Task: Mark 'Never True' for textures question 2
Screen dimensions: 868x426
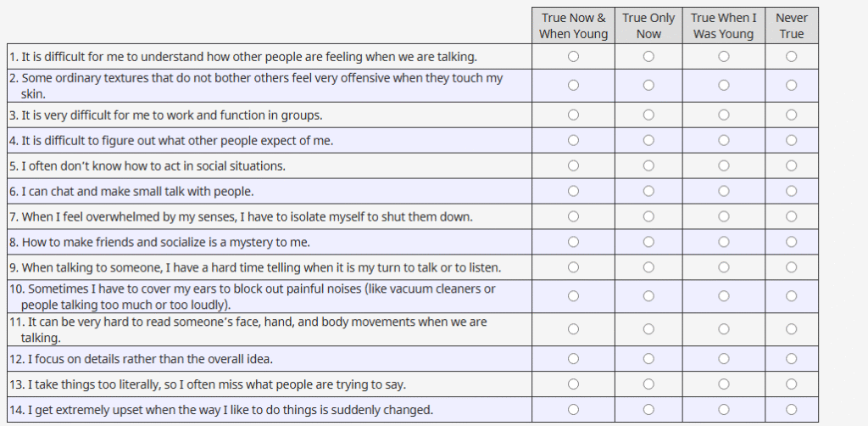Action: [791, 85]
